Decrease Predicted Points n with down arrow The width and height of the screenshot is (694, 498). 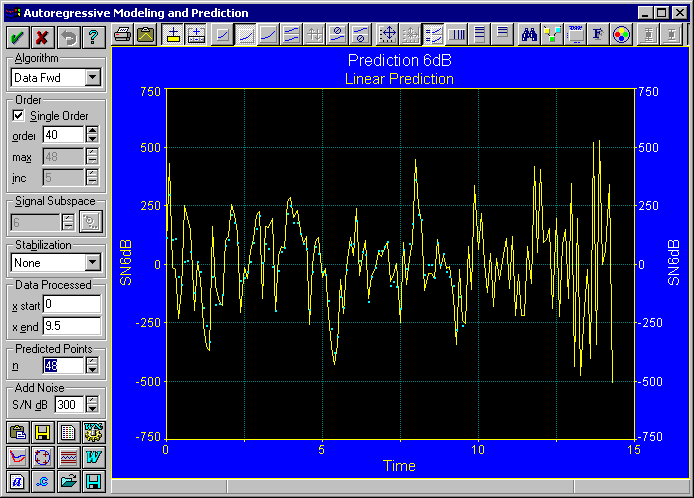tap(92, 370)
